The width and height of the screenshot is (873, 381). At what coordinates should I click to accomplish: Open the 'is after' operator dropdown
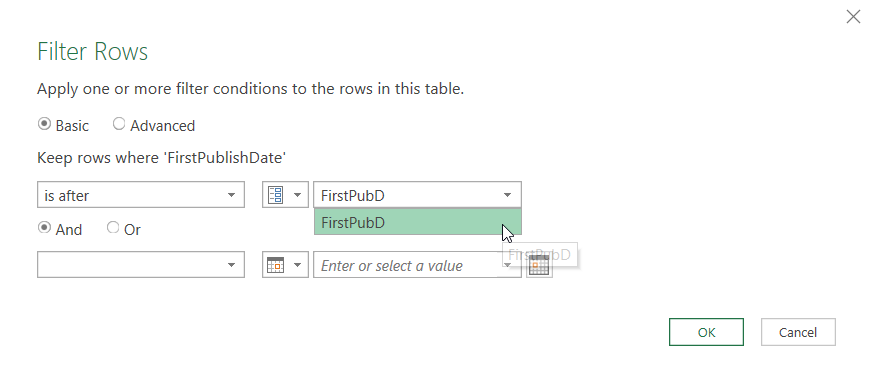[141, 195]
